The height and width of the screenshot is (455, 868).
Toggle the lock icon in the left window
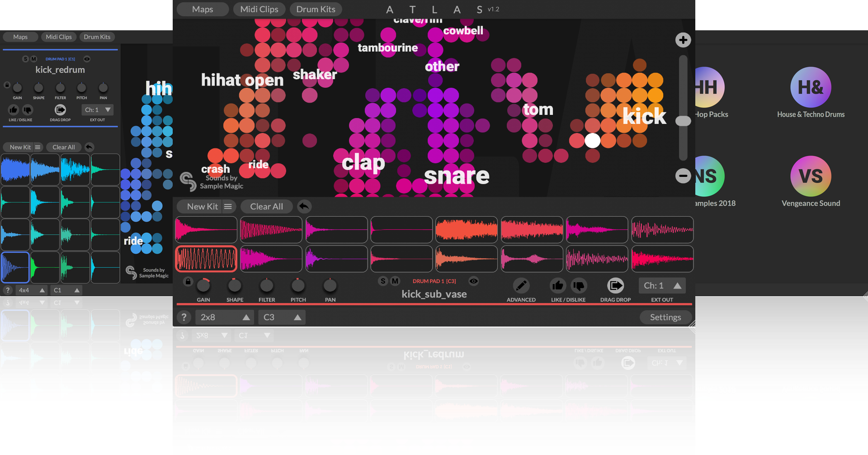pos(7,85)
